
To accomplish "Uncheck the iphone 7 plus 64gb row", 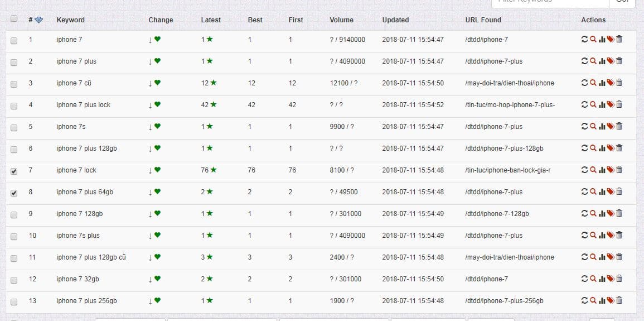I will pyautogui.click(x=14, y=193).
